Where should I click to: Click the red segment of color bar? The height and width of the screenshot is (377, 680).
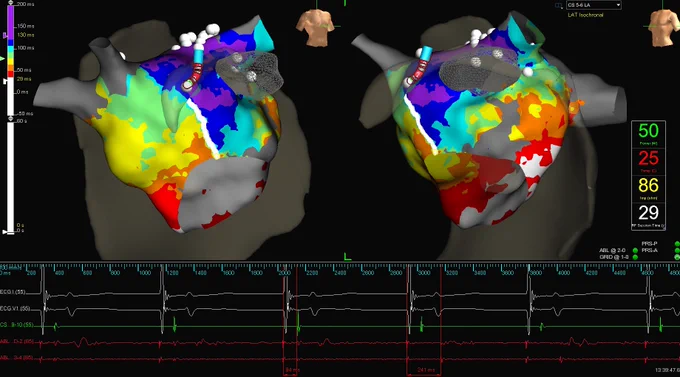click(11, 74)
